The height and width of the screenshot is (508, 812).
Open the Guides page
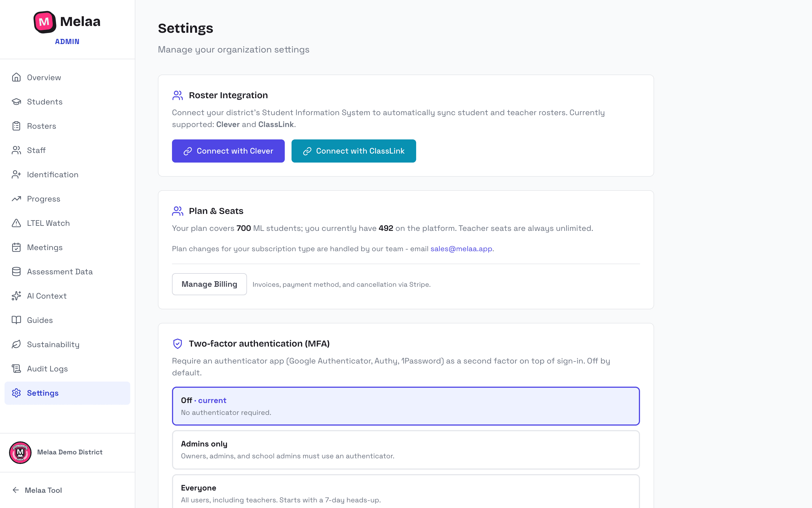click(x=67, y=320)
